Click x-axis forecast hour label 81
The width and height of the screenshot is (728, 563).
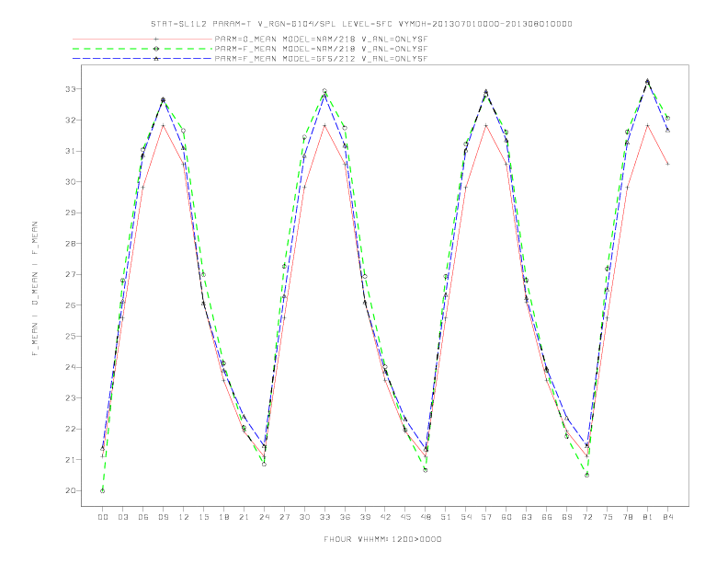coord(648,517)
